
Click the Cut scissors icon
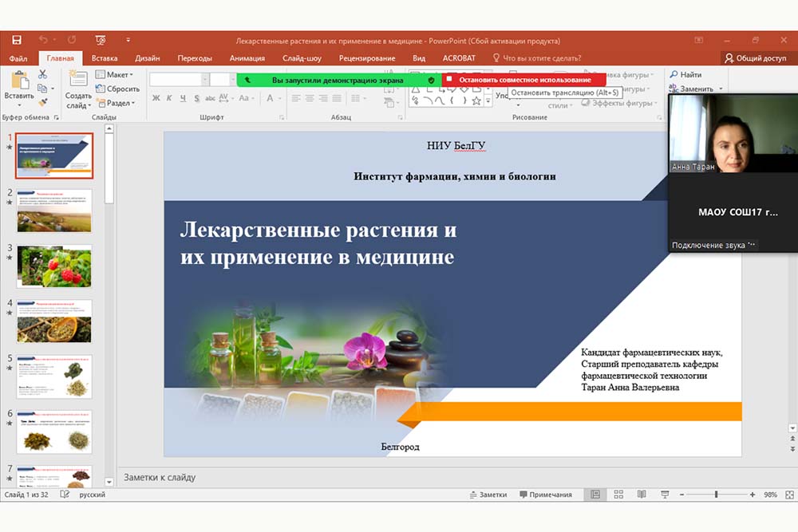point(42,74)
